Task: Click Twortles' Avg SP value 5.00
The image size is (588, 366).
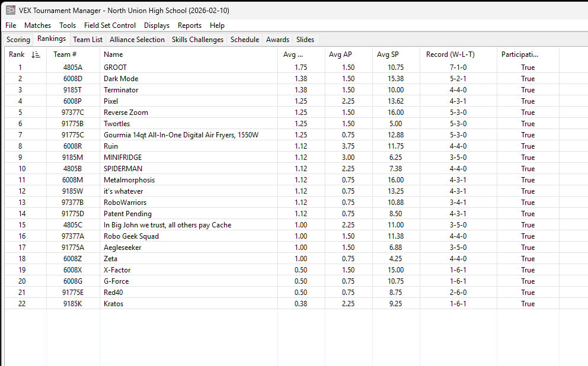Action: point(395,124)
